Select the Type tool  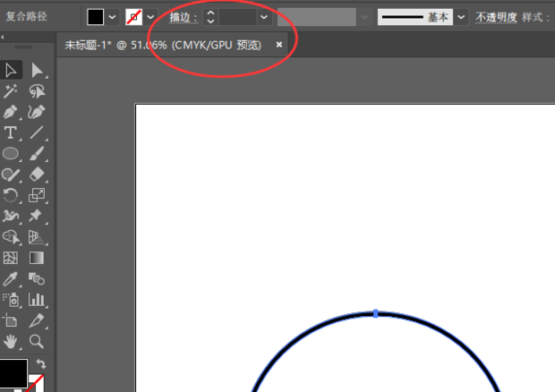click(x=11, y=132)
